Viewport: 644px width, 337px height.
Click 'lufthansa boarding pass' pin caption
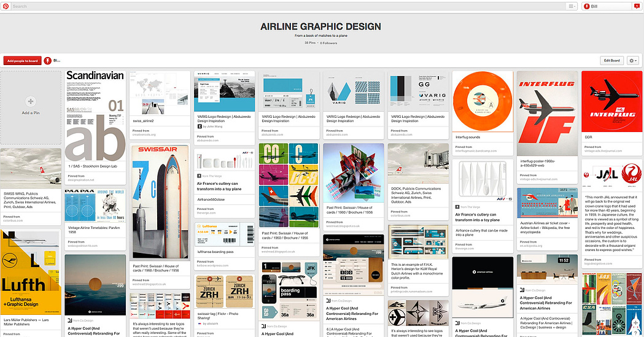(215, 252)
